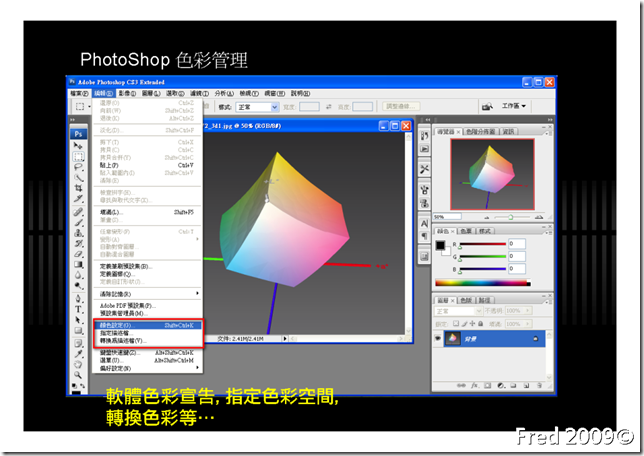Screen dimensions: 644x456
Task: Toggle lock position icon in Layers panel
Action: click(472, 324)
